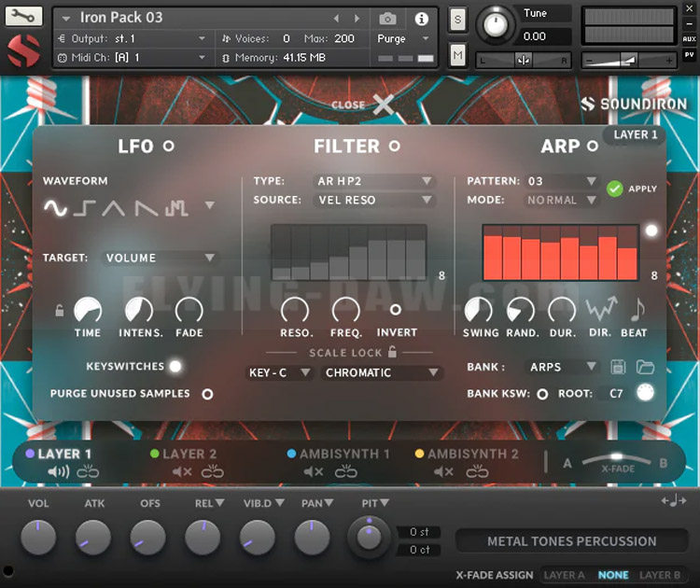Click the Metal Tones Percussion preset name
This screenshot has height=588, width=700.
(x=571, y=541)
